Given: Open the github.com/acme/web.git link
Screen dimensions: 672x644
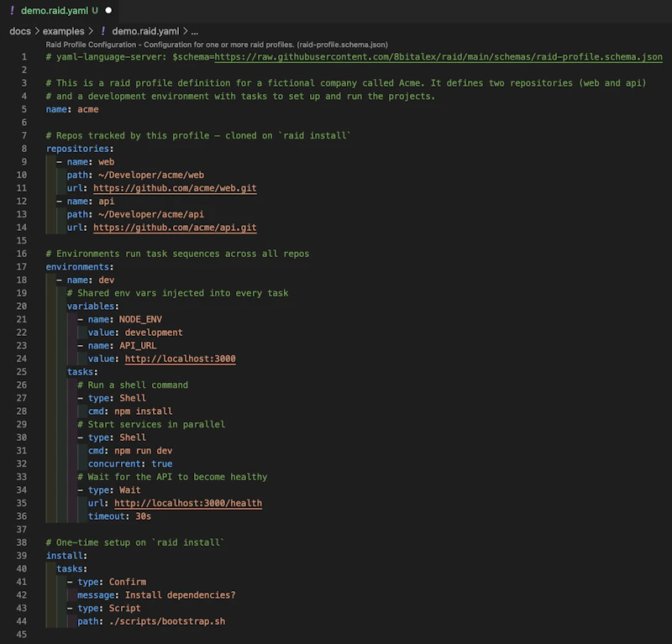Looking at the screenshot, I should point(175,188).
